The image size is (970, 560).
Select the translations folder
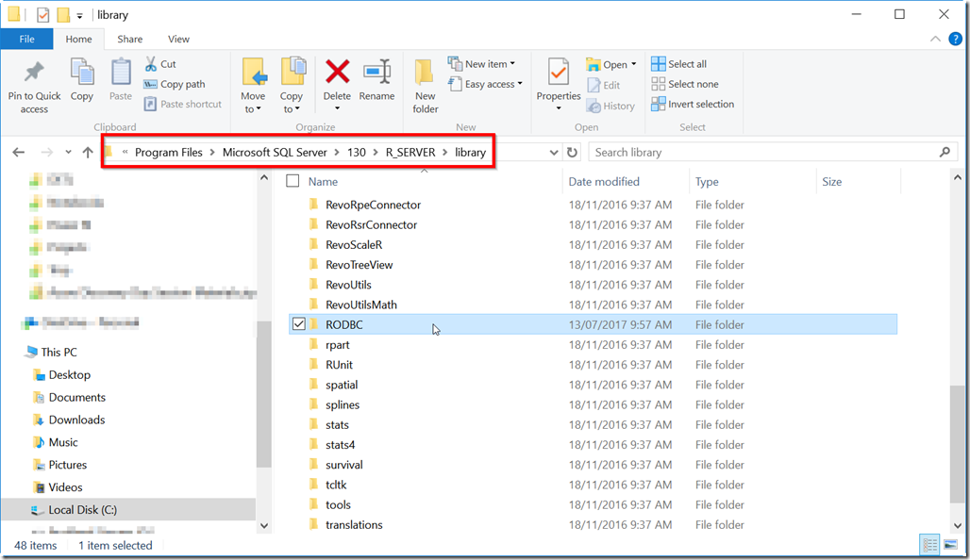pos(354,524)
